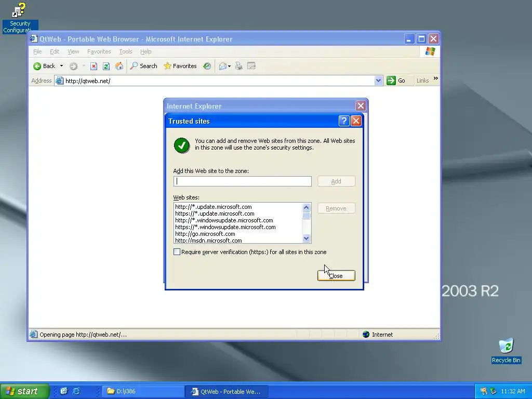Click the Close button in the Trusted sites dialog
Screen dimensions: 532x399
click(336, 275)
